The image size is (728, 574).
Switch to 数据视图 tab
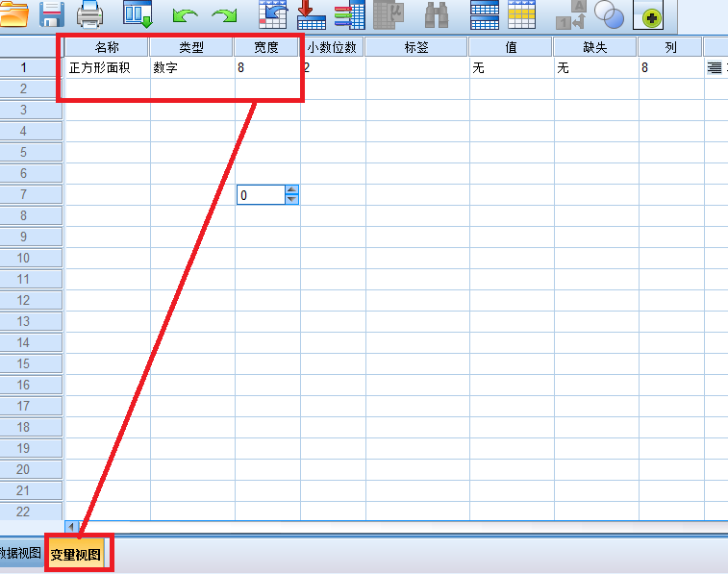pos(21,553)
